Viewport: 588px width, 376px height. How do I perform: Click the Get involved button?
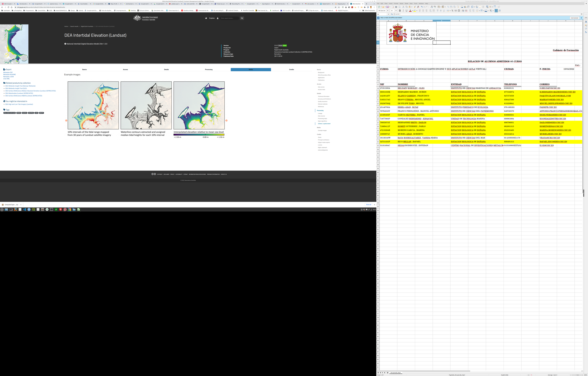coord(574,18)
